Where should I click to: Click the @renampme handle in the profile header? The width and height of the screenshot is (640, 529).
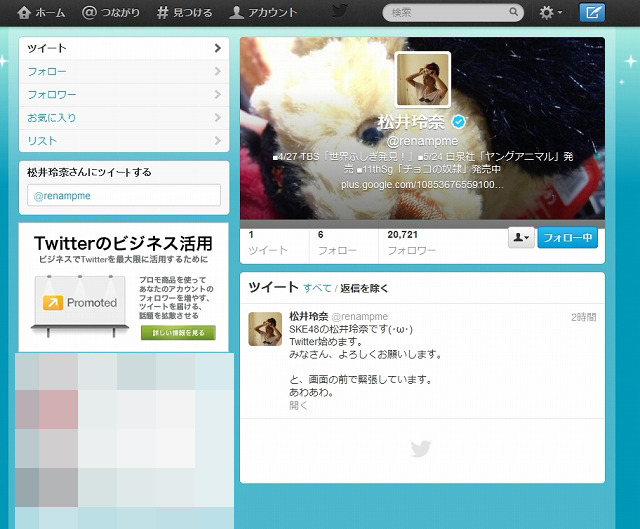[x=422, y=141]
